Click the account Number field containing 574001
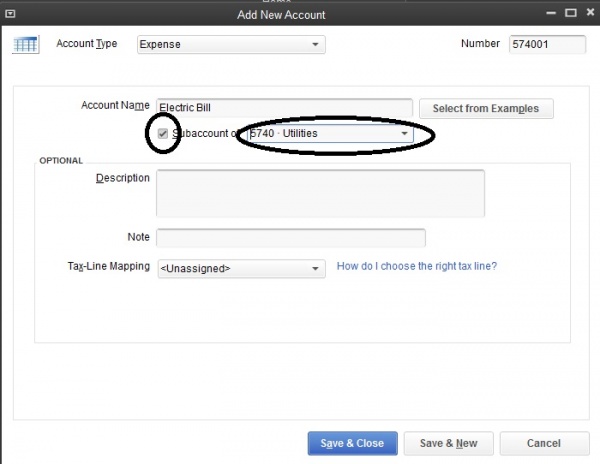Screen dimensions: 600x464 (546, 45)
